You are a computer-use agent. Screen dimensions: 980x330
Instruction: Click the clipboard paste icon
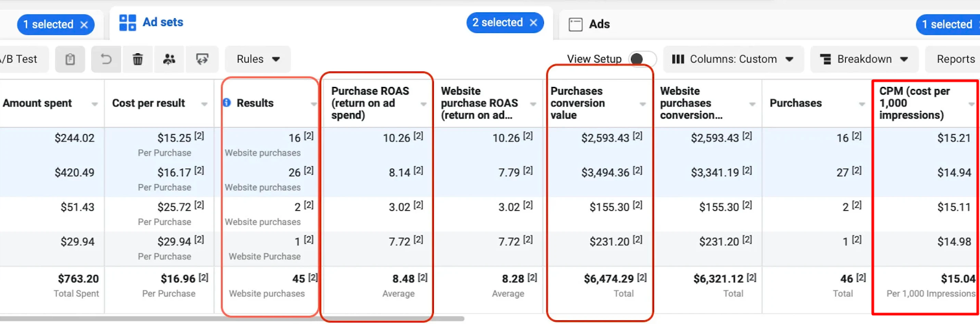coord(70,59)
